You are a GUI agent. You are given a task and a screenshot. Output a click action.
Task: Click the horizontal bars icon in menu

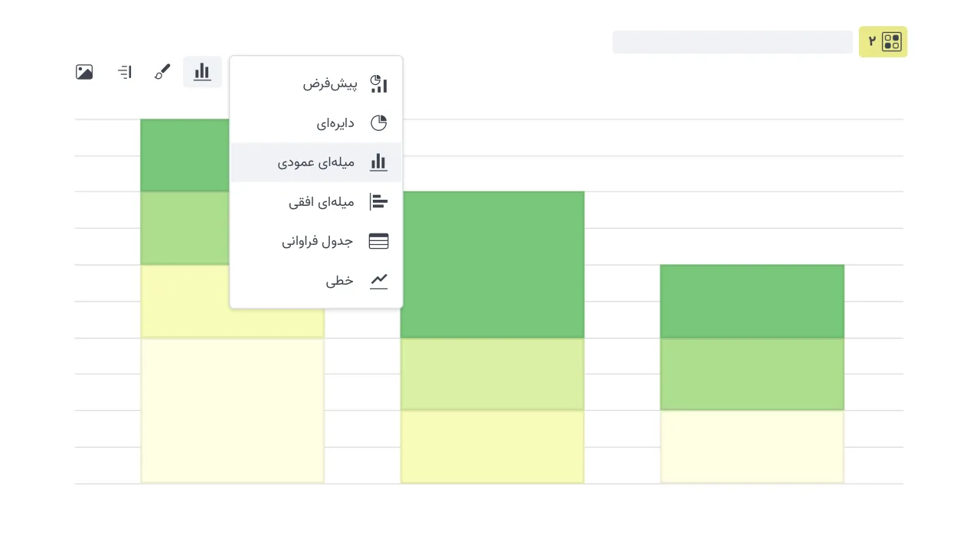[378, 202]
